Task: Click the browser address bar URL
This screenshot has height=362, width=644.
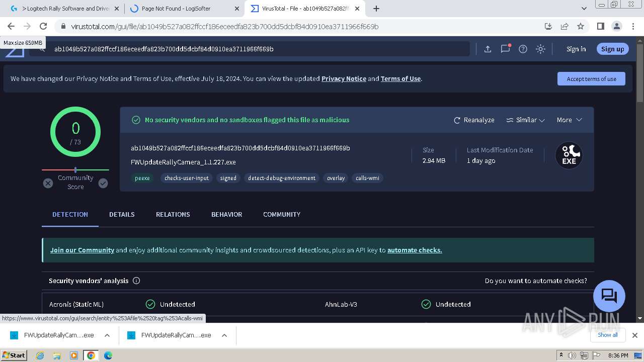Action: 224,26
